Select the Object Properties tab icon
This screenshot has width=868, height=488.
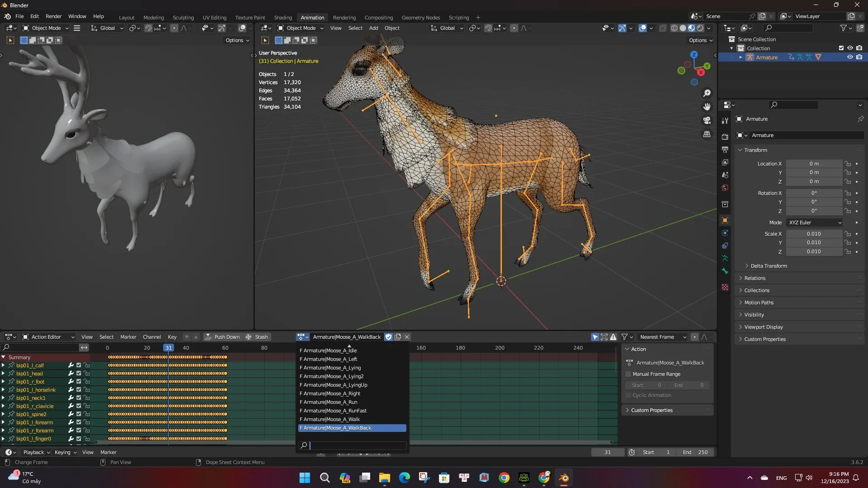[x=725, y=220]
